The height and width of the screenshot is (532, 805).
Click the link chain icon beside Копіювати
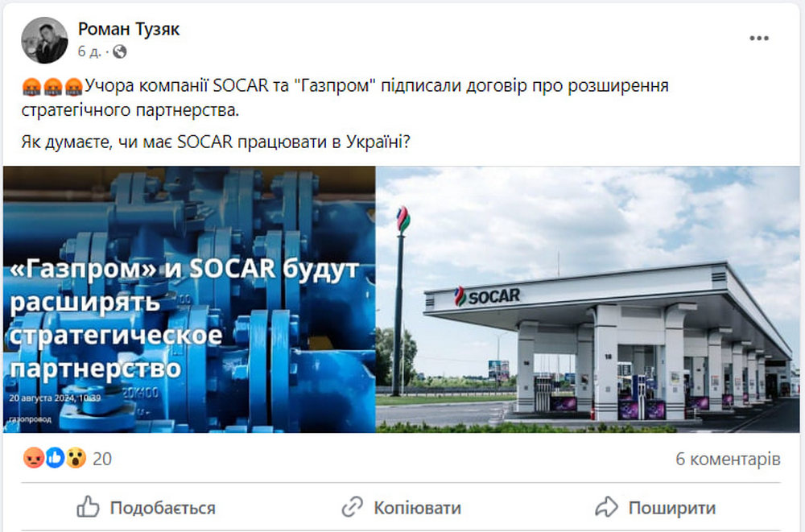(x=353, y=507)
